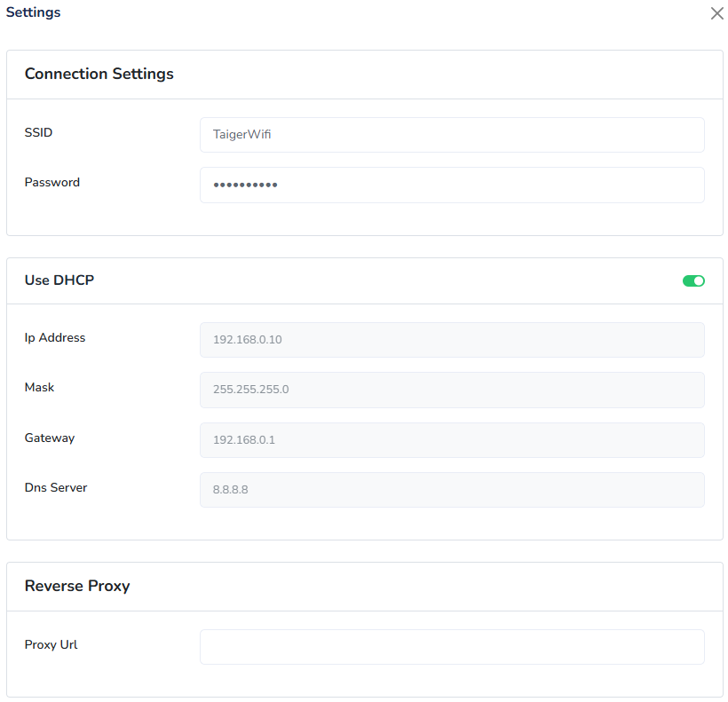728x702 pixels.
Task: Toggle the Use DHCP switch
Action: coord(693,280)
